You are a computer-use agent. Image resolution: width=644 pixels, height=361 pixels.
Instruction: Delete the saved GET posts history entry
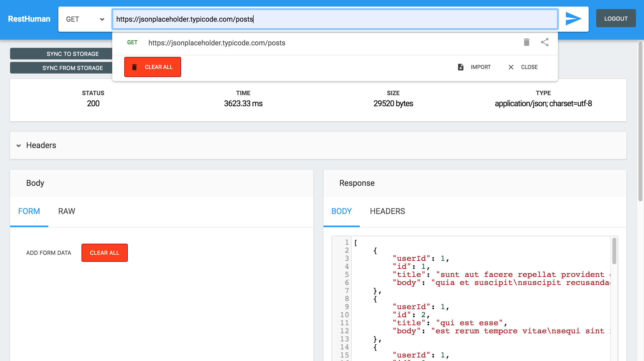(527, 42)
